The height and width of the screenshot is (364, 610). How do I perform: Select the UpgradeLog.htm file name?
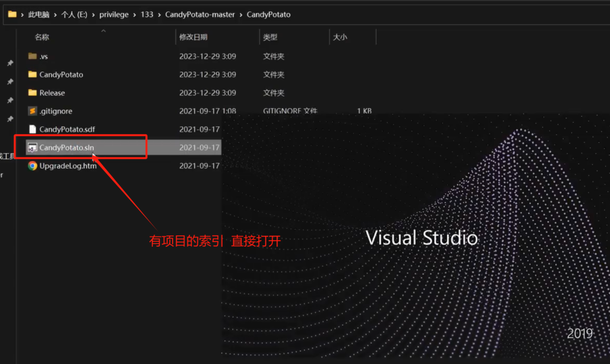click(x=68, y=166)
